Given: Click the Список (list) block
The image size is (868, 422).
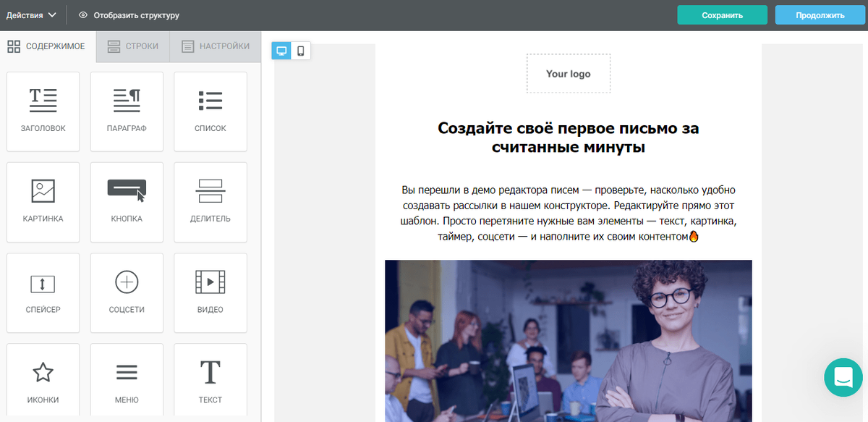Looking at the screenshot, I should (210, 111).
